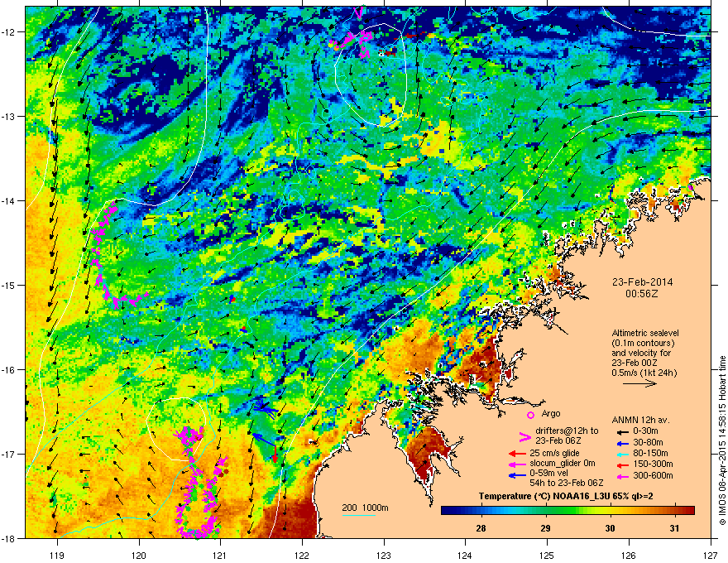
Task: Click the magenta slocum_glider 0m legend arrow
Action: click(517, 464)
